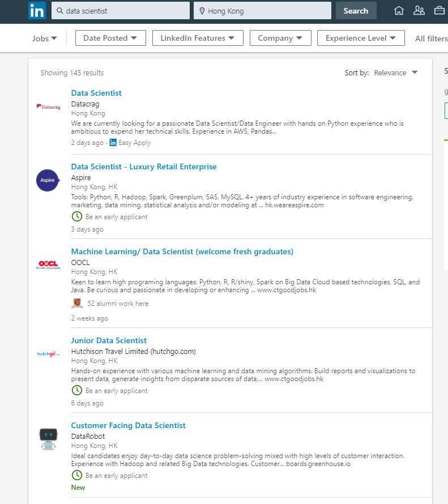Click the OOCL company logo
Screen dimensions: 448x504
click(48, 265)
